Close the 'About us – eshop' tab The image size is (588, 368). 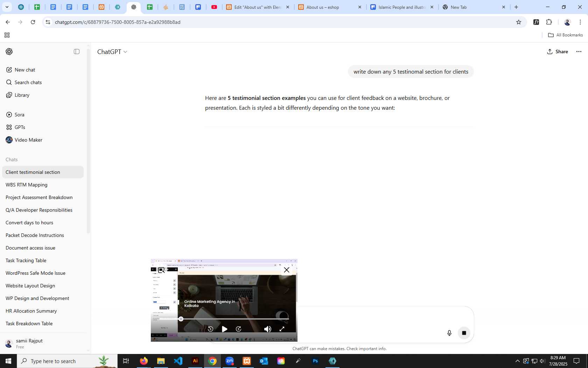point(360,7)
